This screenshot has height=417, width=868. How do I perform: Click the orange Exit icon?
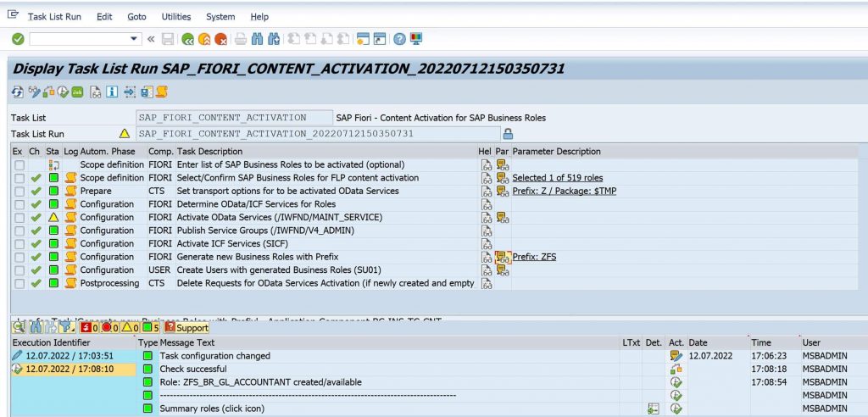204,39
